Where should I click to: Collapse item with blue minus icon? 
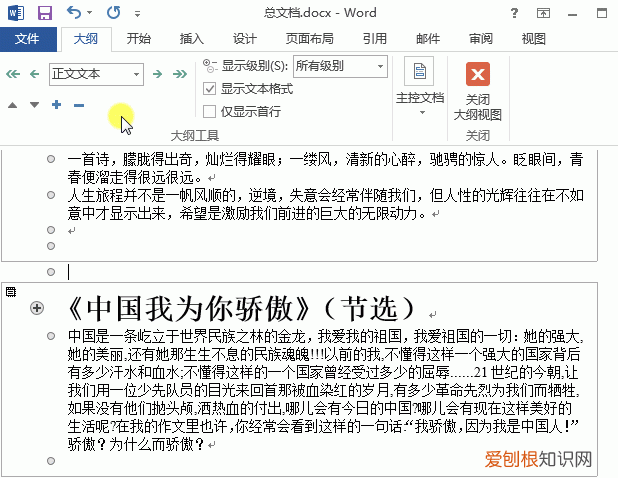point(79,105)
